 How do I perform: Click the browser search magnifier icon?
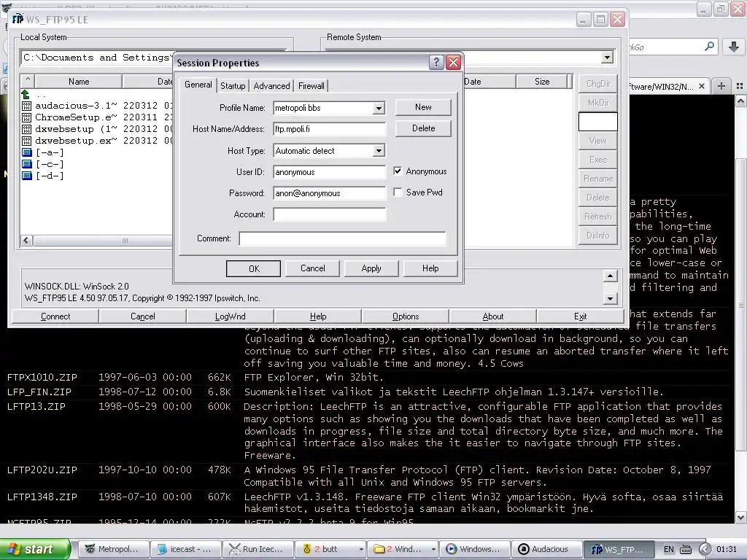tap(709, 47)
